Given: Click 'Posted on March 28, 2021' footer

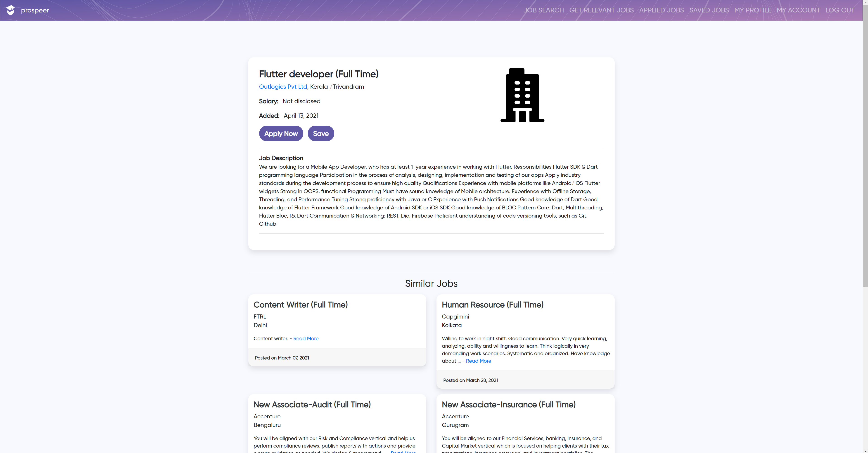Looking at the screenshot, I should (470, 380).
